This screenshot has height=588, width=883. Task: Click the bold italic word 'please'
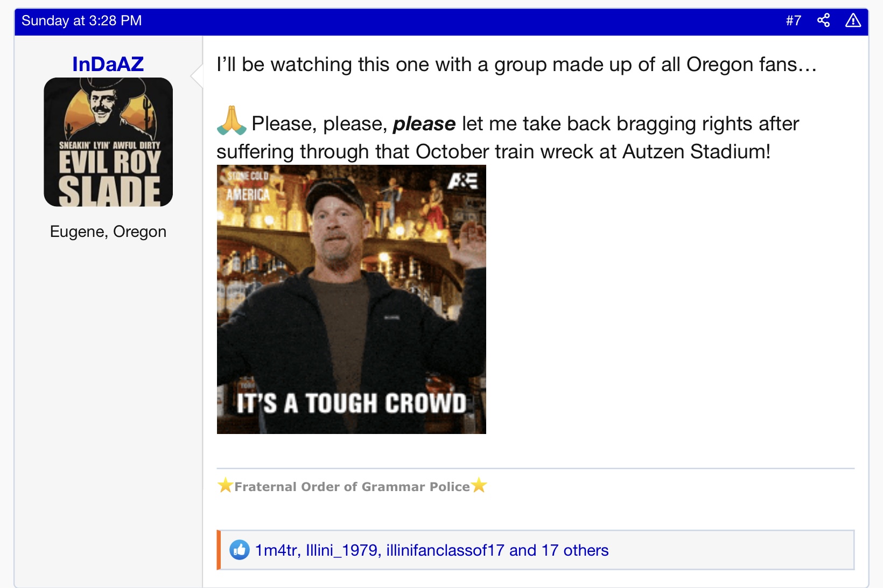[424, 124]
